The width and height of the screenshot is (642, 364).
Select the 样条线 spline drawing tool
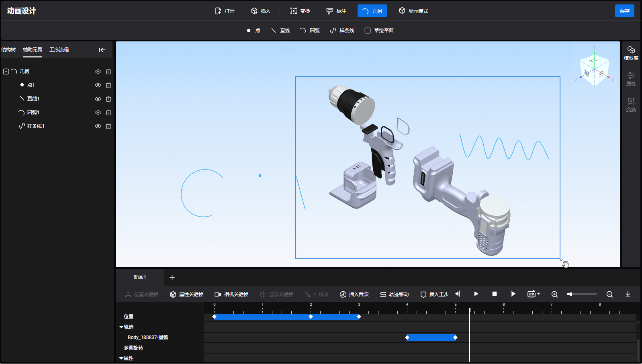342,31
